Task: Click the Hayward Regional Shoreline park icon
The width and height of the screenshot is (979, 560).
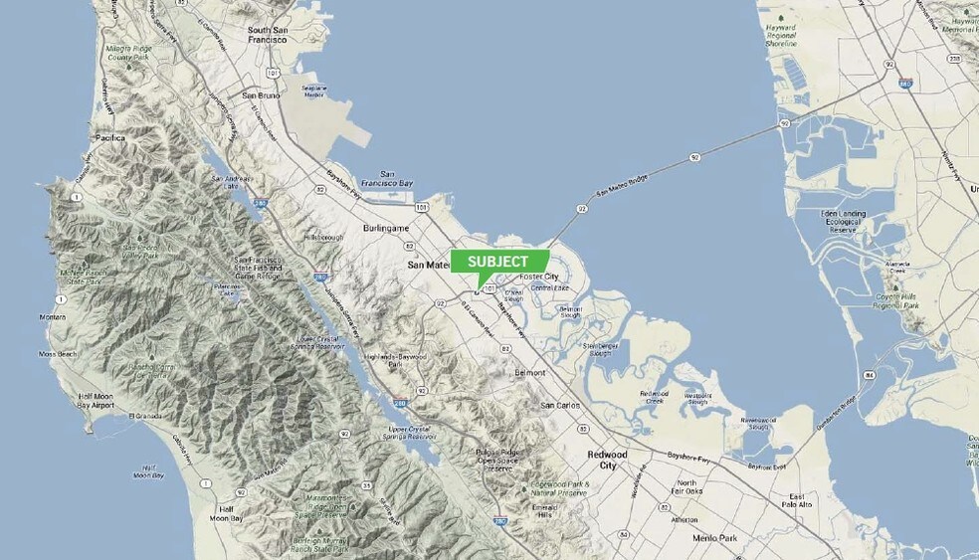Action: 782,19
